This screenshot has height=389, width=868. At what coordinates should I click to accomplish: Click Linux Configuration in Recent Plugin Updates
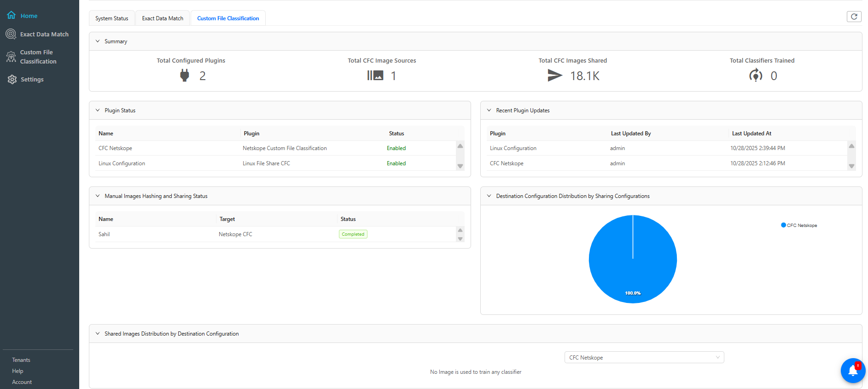tap(513, 148)
